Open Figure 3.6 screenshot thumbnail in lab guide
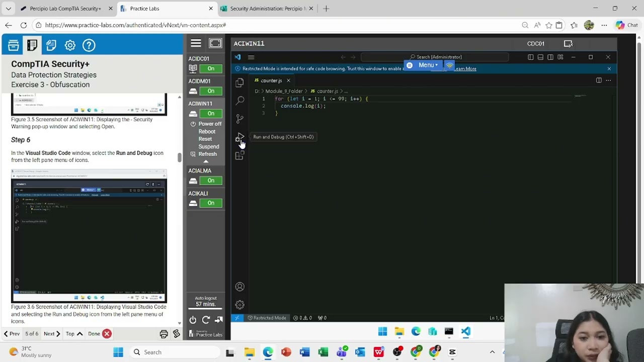 point(89,236)
